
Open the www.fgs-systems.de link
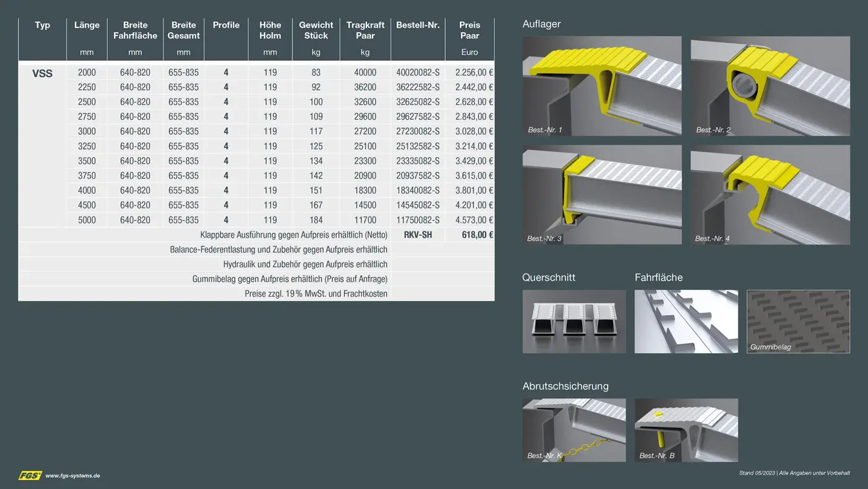coord(73,476)
